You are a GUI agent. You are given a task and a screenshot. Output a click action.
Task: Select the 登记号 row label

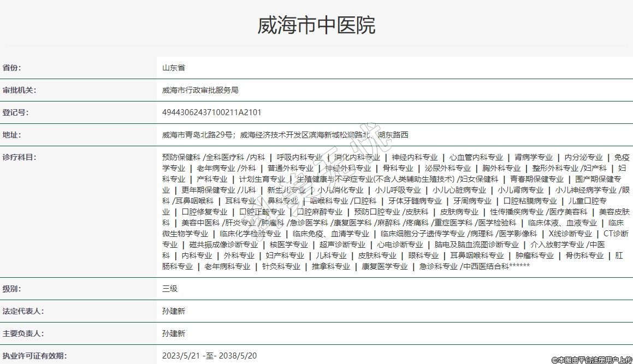point(15,113)
